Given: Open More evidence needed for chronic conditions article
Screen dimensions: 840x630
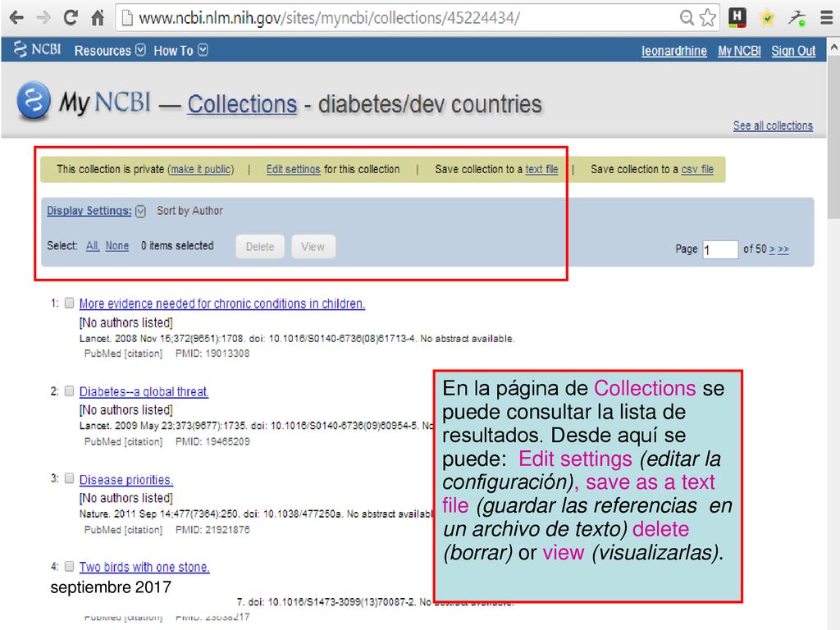Looking at the screenshot, I should pos(221,304).
